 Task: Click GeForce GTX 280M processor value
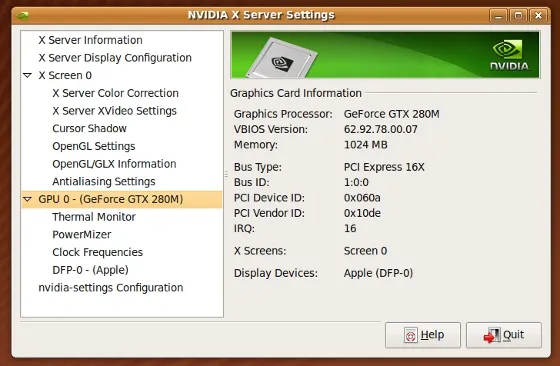pos(391,114)
